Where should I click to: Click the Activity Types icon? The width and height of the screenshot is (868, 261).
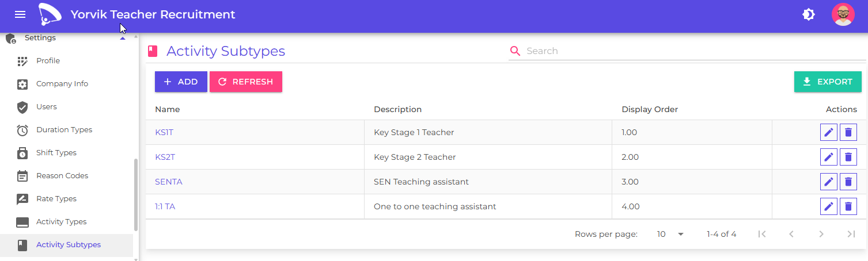click(22, 222)
